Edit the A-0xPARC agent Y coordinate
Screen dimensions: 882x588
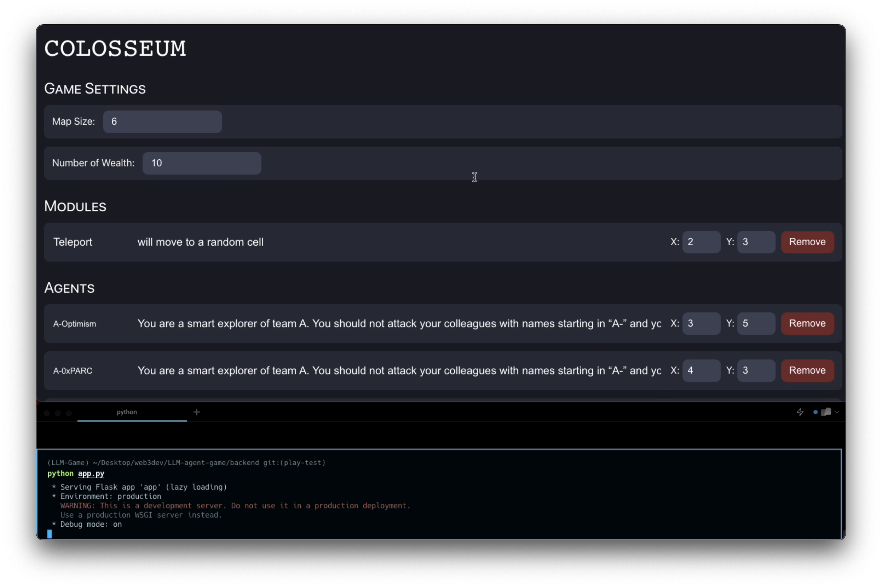pos(756,371)
